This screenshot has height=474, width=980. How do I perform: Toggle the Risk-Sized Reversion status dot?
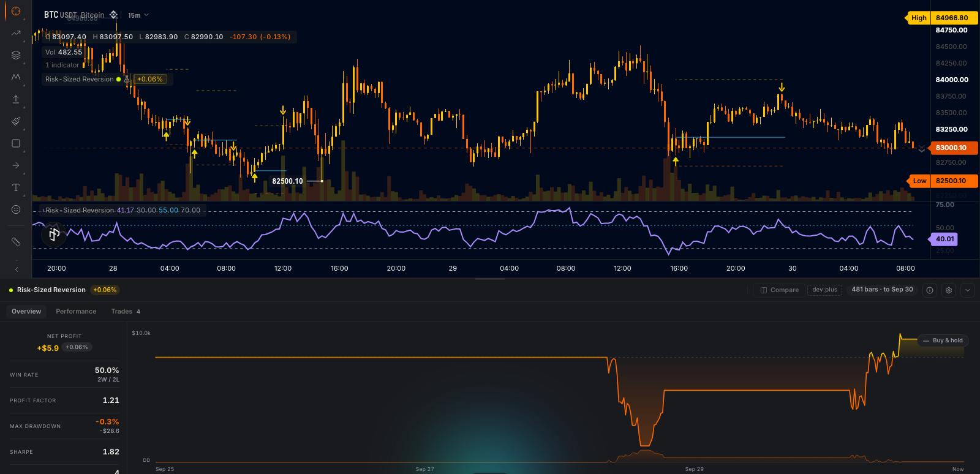click(119, 79)
